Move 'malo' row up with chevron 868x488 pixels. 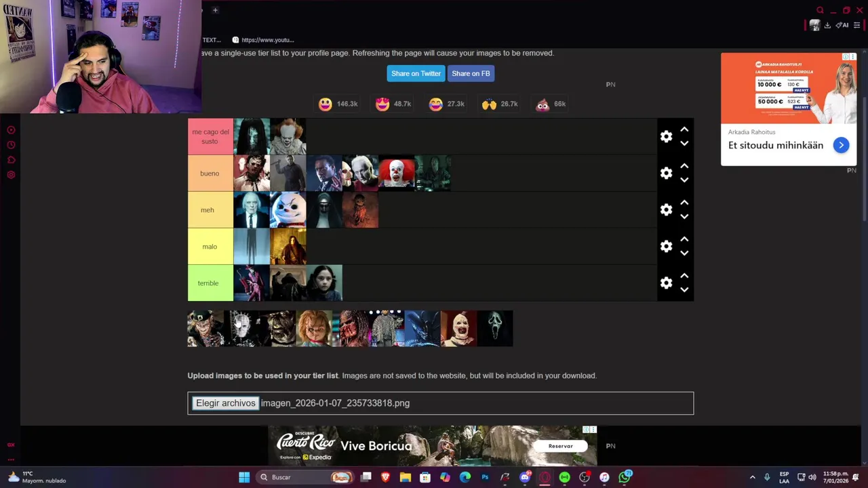(684, 239)
